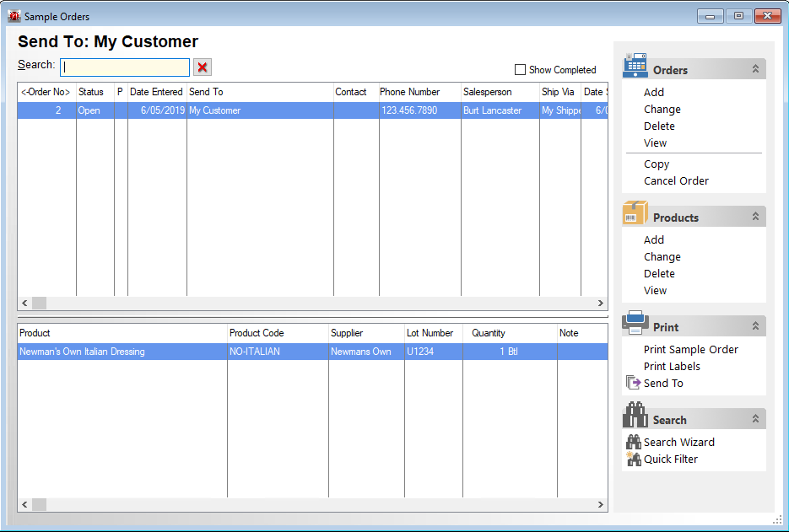This screenshot has width=789, height=532.
Task: Sort by Salesperson column header
Action: pyautogui.click(x=500, y=92)
